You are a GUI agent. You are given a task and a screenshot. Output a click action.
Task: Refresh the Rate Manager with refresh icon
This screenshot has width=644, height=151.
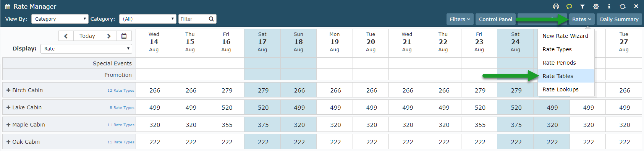click(x=623, y=6)
